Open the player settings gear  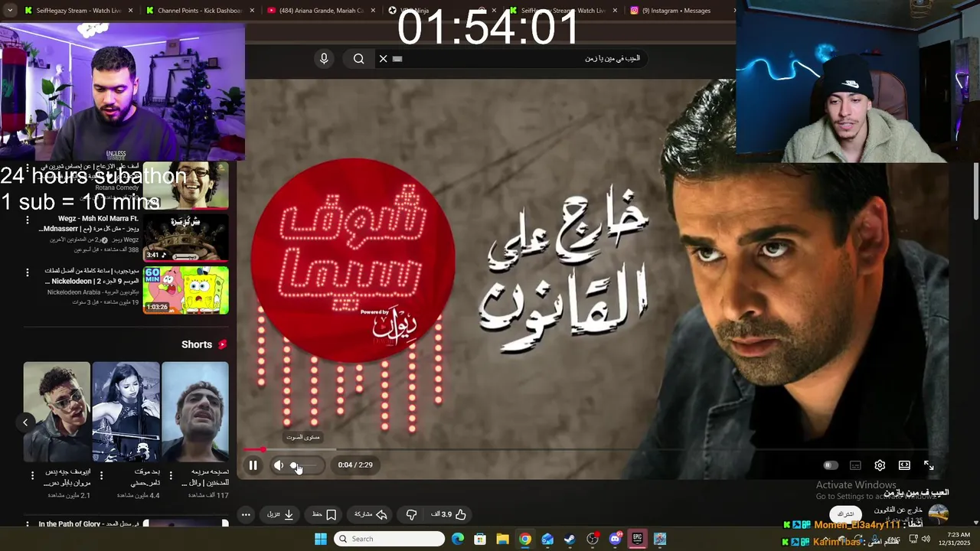[x=880, y=465]
